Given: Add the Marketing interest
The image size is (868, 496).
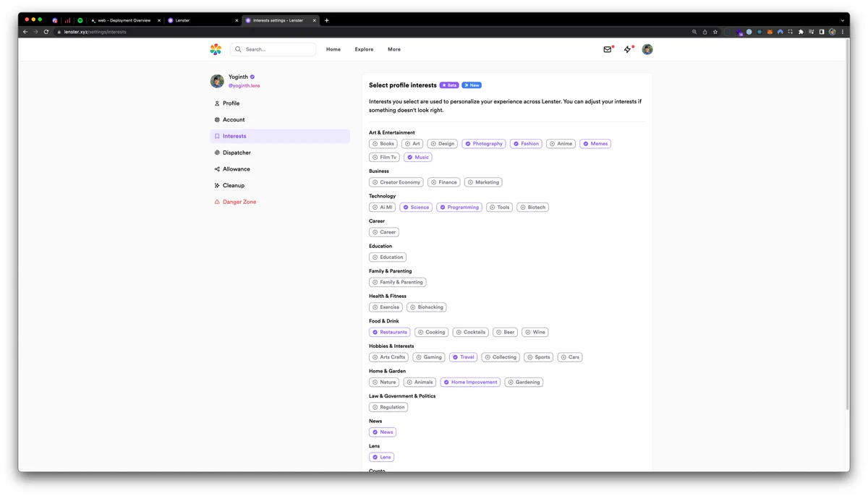Looking at the screenshot, I should (483, 182).
